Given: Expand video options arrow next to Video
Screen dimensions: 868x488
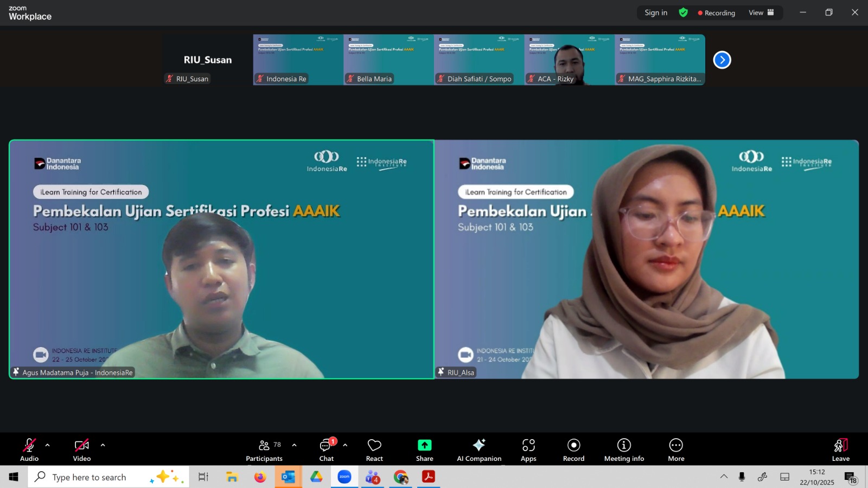Looking at the screenshot, I should click(x=103, y=445).
